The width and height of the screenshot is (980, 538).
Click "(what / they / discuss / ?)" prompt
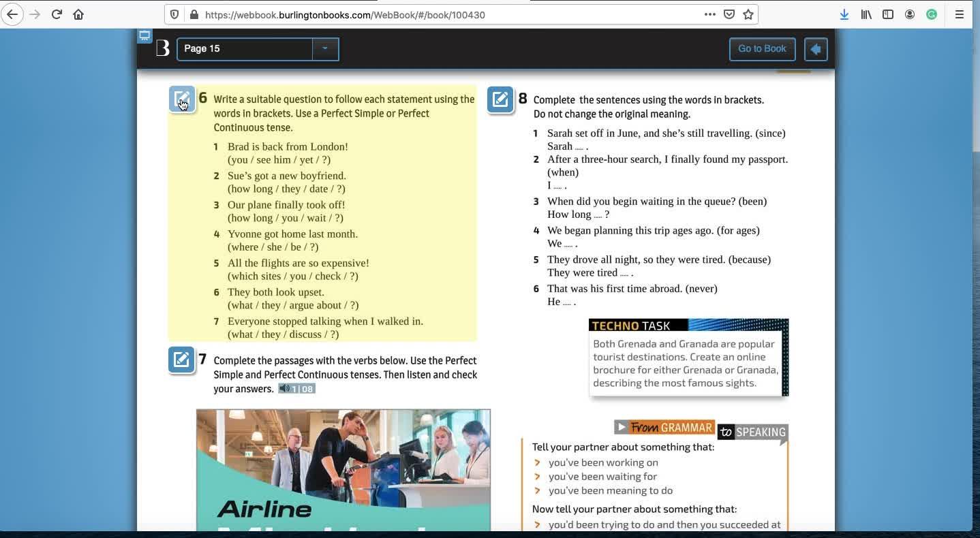point(283,334)
